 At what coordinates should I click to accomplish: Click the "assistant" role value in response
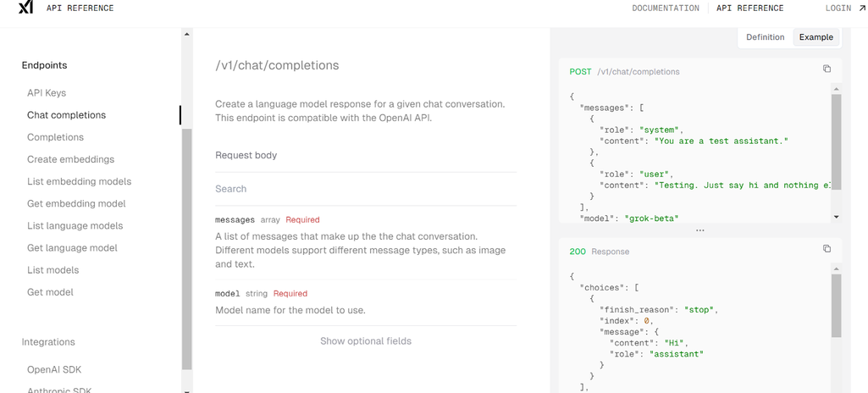[677, 354]
